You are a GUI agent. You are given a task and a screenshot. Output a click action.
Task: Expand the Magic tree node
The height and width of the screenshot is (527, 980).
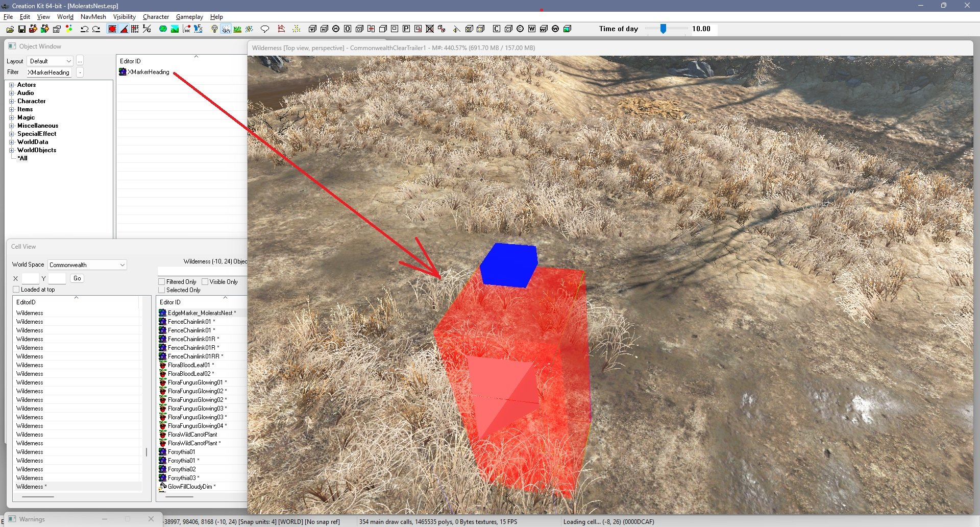(12, 117)
